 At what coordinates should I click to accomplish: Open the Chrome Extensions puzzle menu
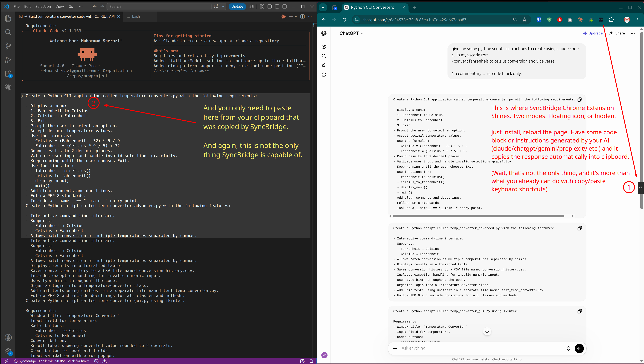611,20
